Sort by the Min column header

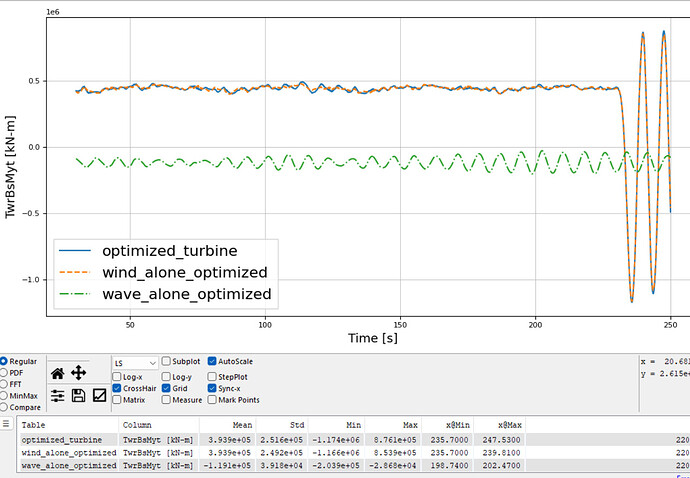(x=336, y=425)
